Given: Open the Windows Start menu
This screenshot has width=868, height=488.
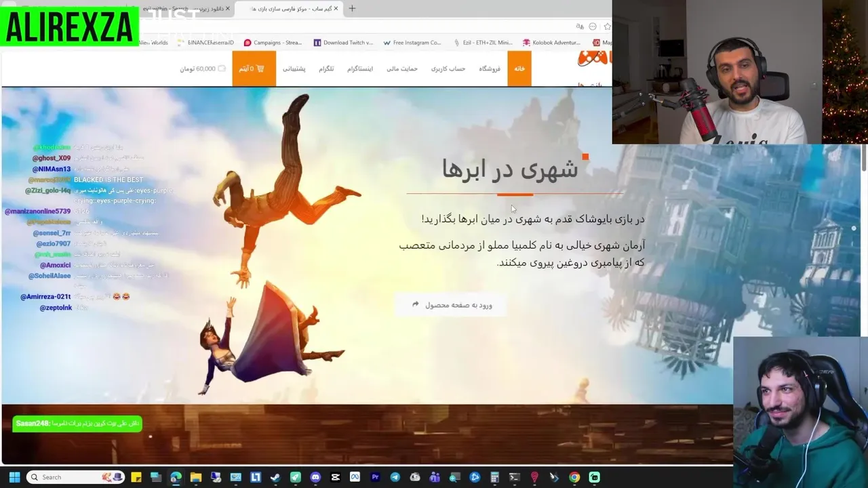Looking at the screenshot, I should (x=14, y=477).
